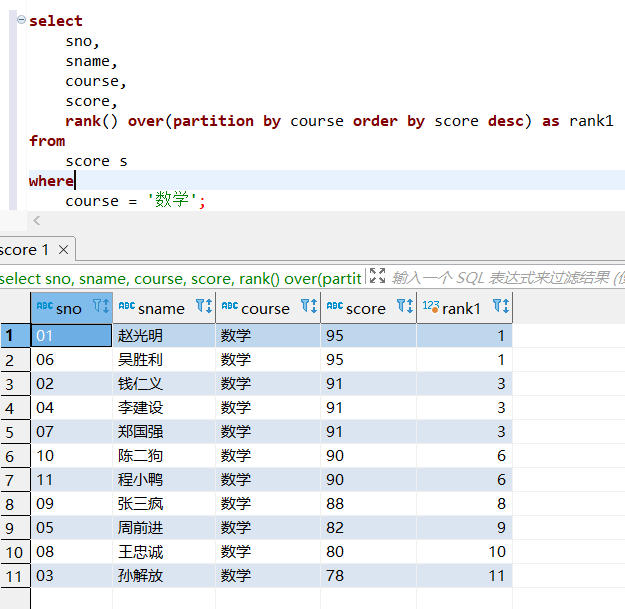
Task: Click the editor scroll left arrow
Action: click(37, 220)
